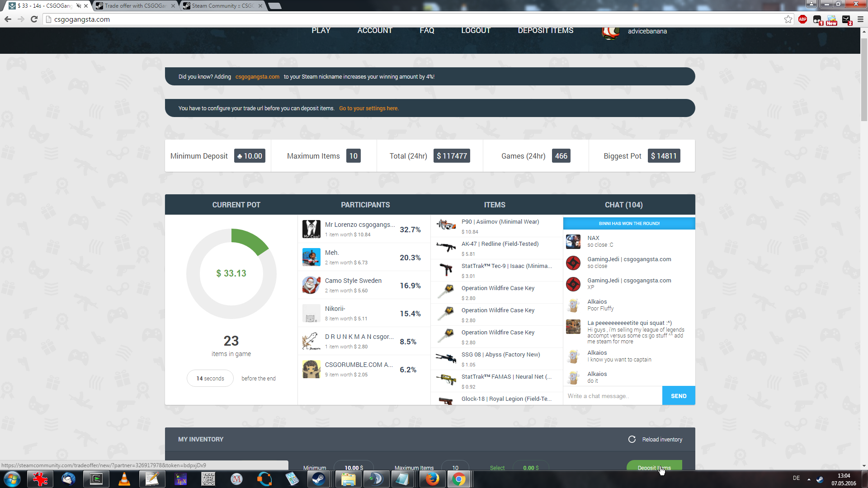Click the page vertical scrollbar thumb

click(864, 79)
